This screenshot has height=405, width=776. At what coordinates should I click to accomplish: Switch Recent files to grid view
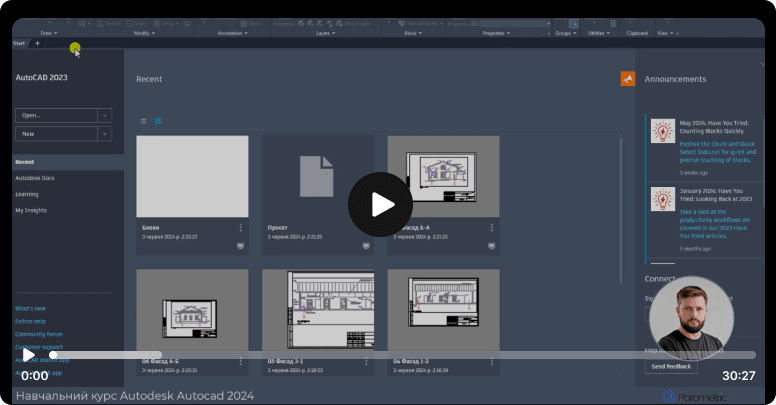pyautogui.click(x=158, y=121)
